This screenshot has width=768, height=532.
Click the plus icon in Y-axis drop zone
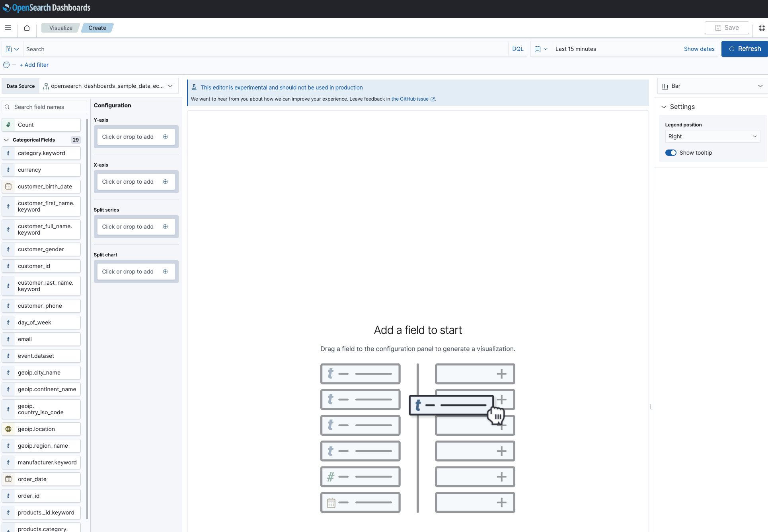tap(166, 137)
